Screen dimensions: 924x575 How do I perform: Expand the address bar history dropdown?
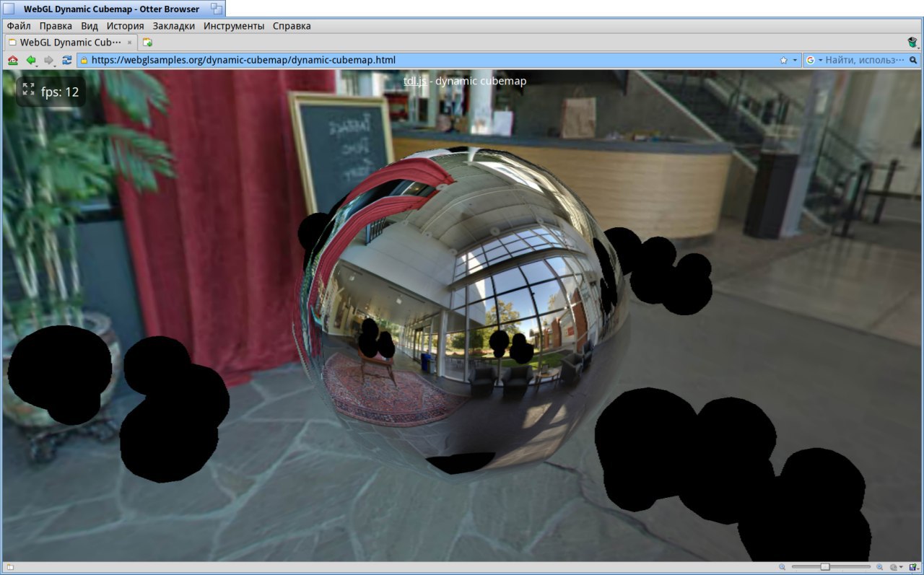coord(795,61)
